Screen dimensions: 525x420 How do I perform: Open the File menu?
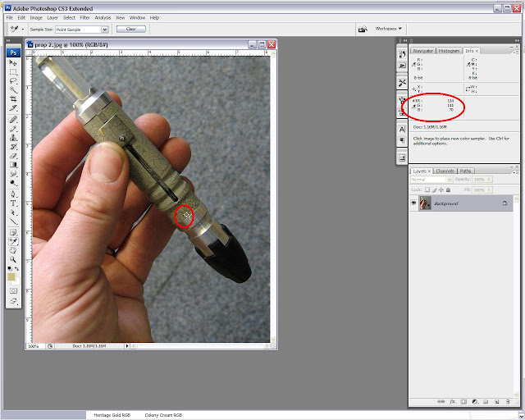tap(10, 18)
